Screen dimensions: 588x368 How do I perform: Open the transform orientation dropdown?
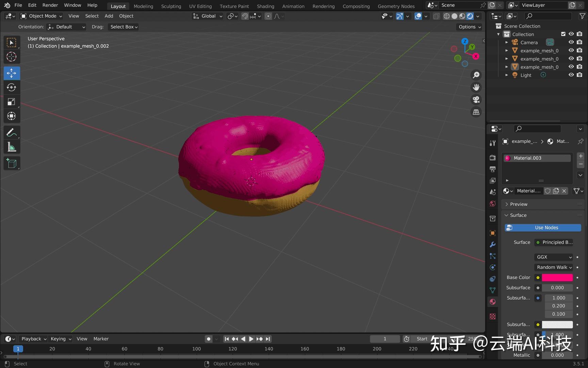click(x=207, y=16)
